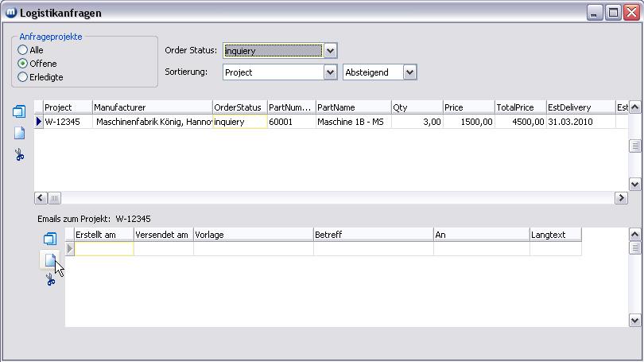Click the Betreff column header in emails
This screenshot has height=362, width=644.
[372, 235]
